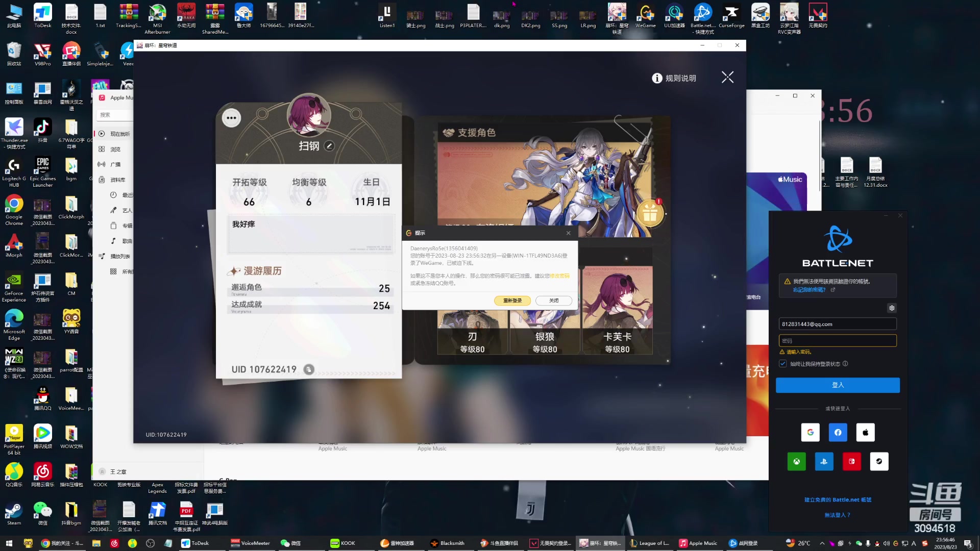Click the blue 登入 button in Battle.net

[838, 385]
